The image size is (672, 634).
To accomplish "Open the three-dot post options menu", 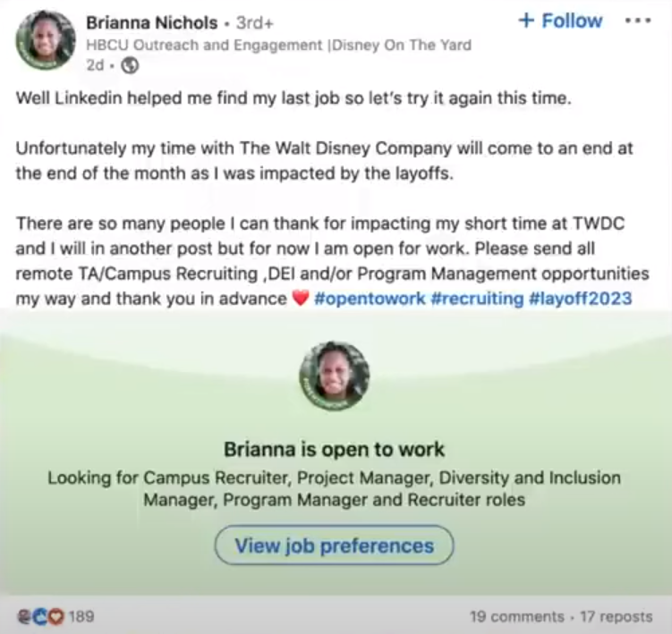I will [638, 21].
